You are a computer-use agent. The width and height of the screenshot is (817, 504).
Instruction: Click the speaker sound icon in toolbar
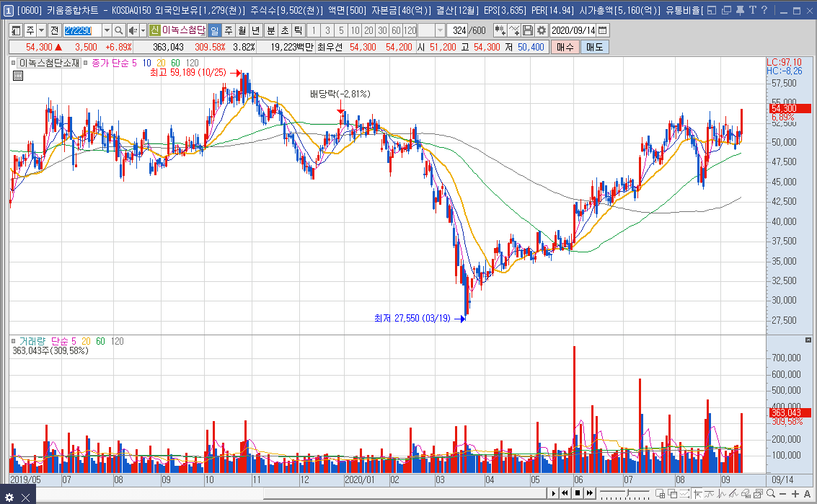point(133,31)
